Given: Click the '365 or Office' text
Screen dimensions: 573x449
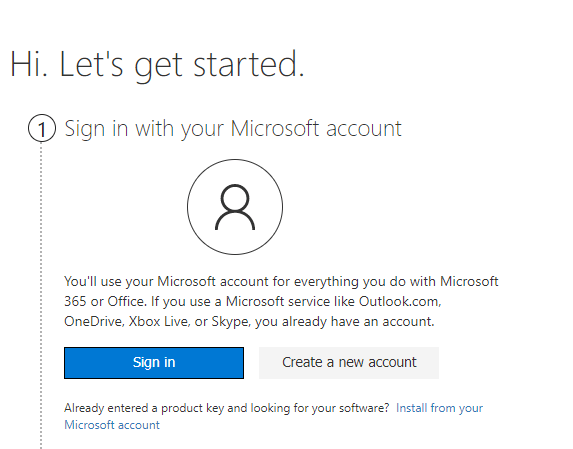Looking at the screenshot, I should click(104, 301).
